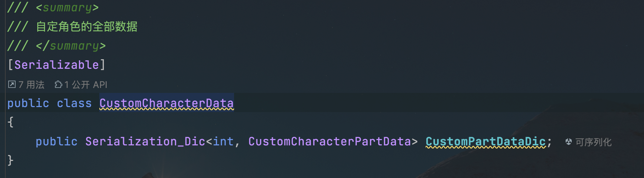Click the closing </summary> doc tag

(71, 45)
